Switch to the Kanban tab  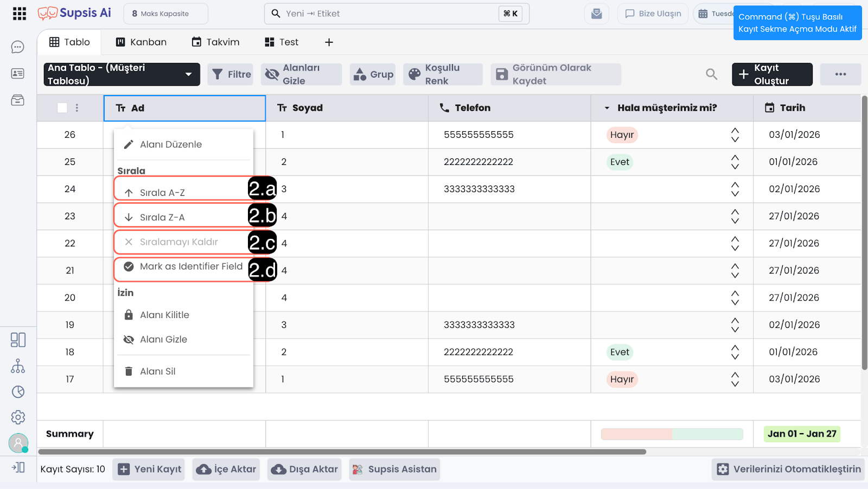(x=141, y=42)
